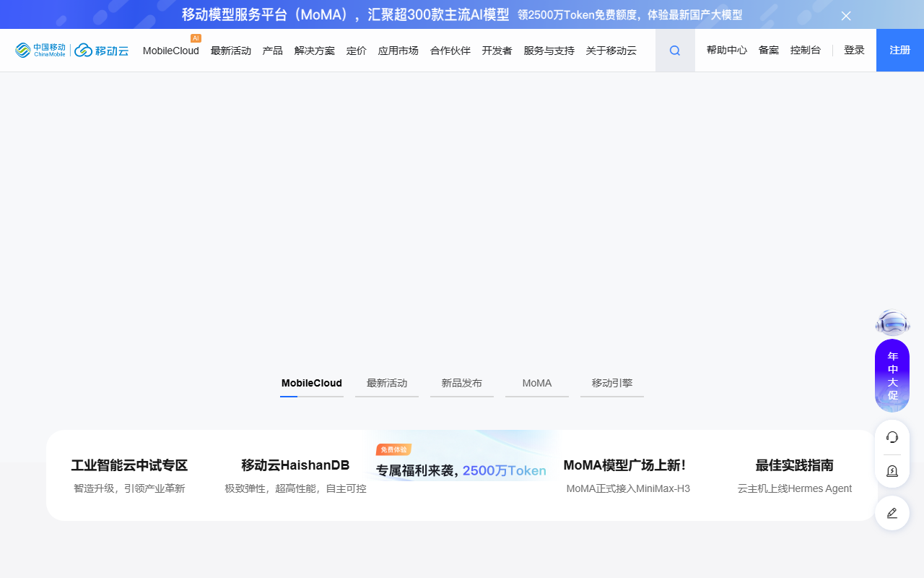Click the orange AI badge above MobileCloud
The height and width of the screenshot is (578, 924).
196,38
